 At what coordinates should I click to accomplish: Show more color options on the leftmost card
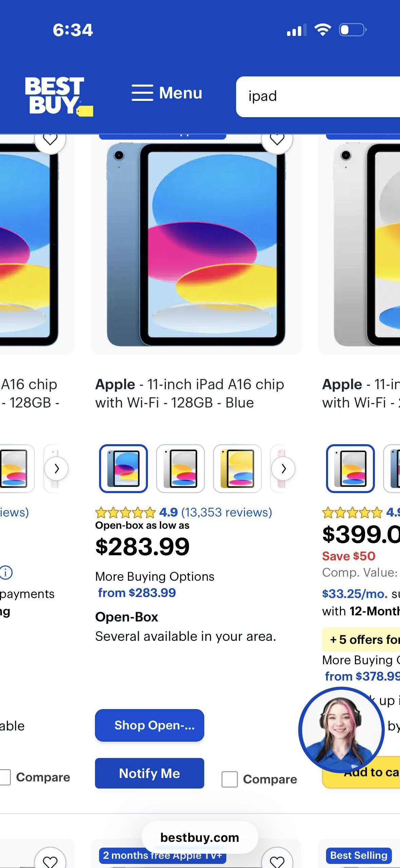[56, 469]
